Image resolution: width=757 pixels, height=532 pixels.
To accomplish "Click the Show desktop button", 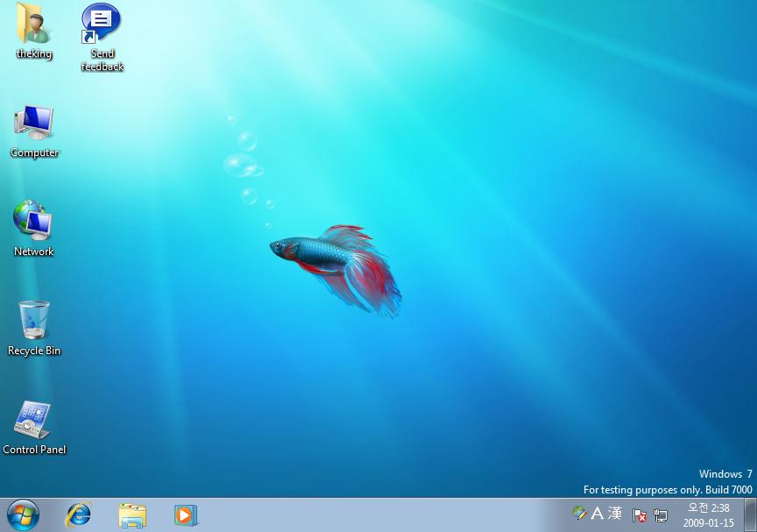I will coord(750,515).
